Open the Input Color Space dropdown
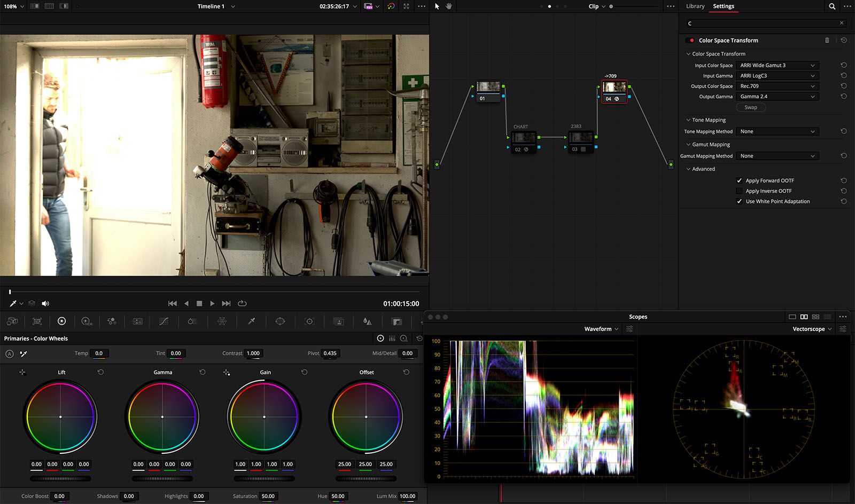855x504 pixels. tap(778, 65)
